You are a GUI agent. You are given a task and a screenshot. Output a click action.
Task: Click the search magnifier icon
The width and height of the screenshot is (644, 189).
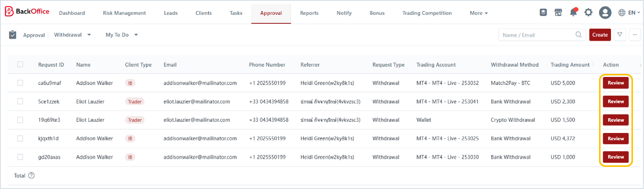[578, 35]
